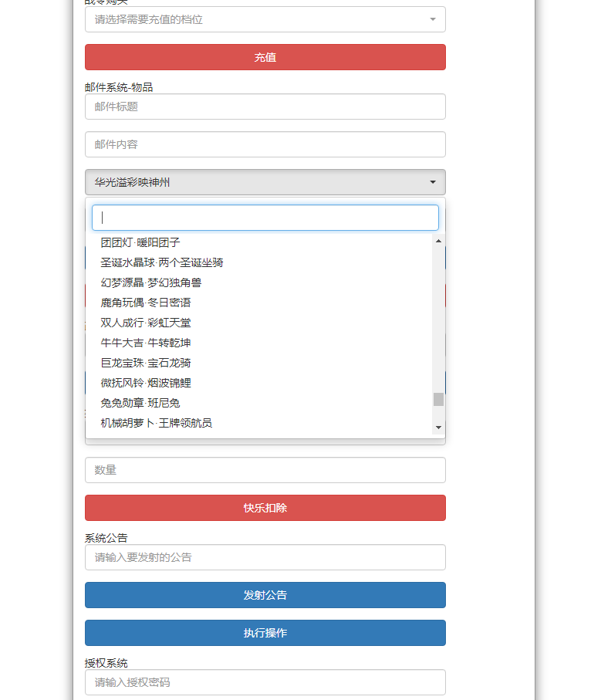Select 牛牛大吉·牛转乾坤 item

[146, 343]
